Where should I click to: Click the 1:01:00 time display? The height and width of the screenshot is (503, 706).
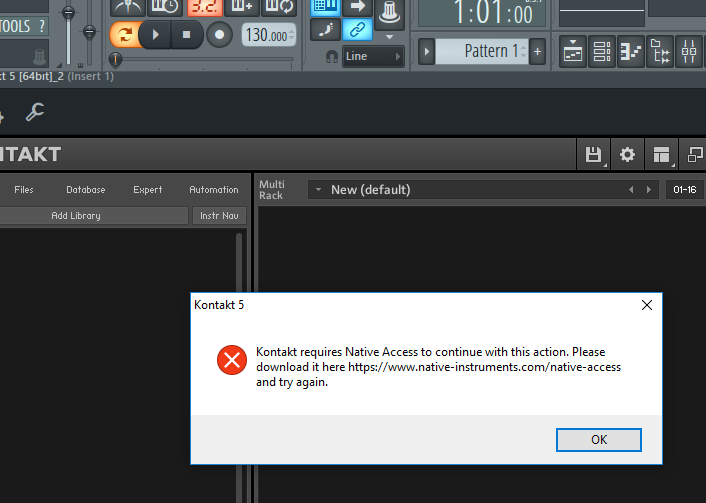482,13
